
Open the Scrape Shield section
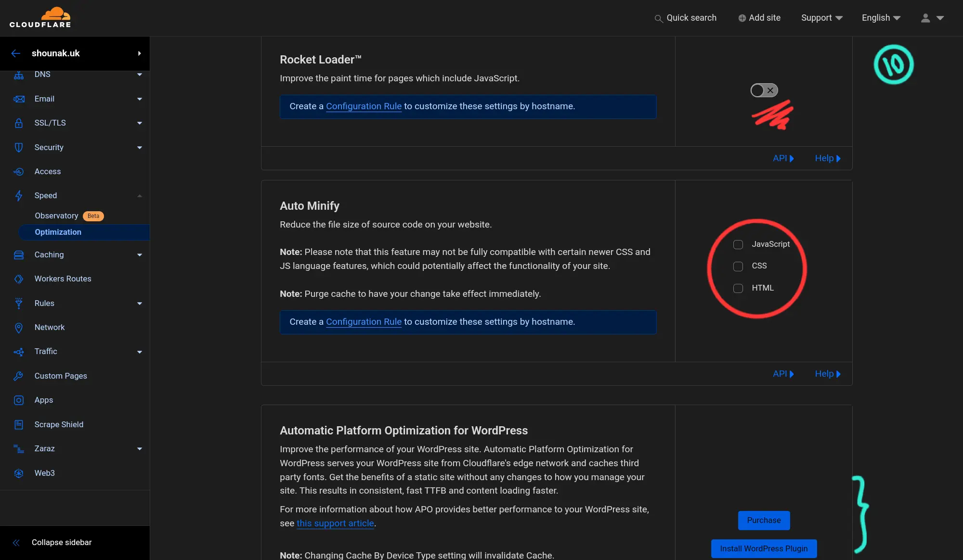pos(59,424)
